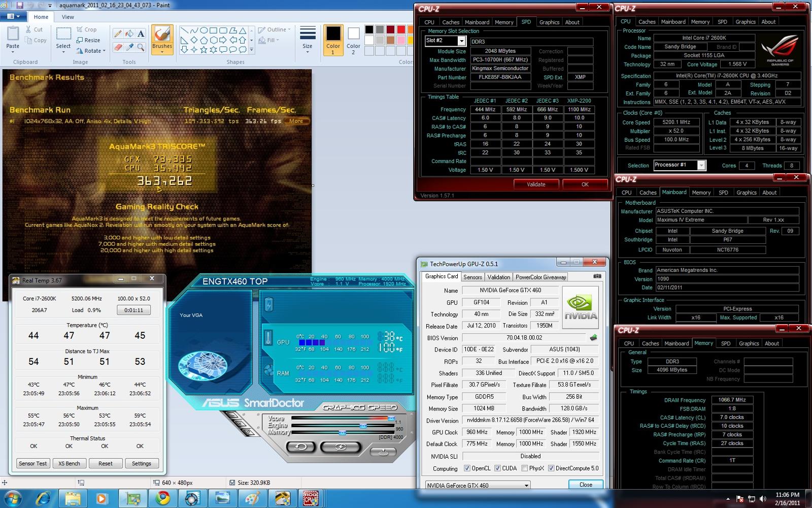Click OK in the CPU-Z SPD window
The width and height of the screenshot is (812, 508).
click(x=585, y=184)
